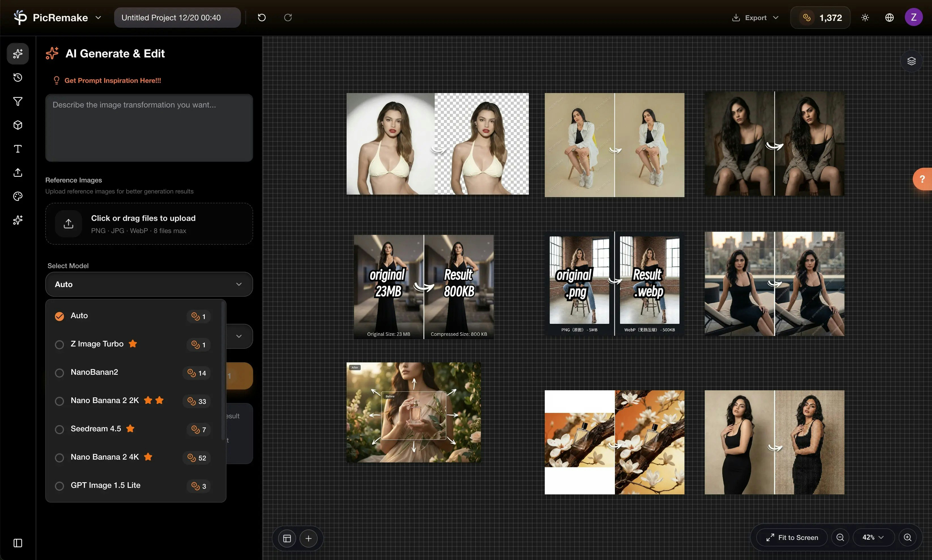The width and height of the screenshot is (932, 560).
Task: Open the Upload icon in sidebar
Action: pos(18,173)
